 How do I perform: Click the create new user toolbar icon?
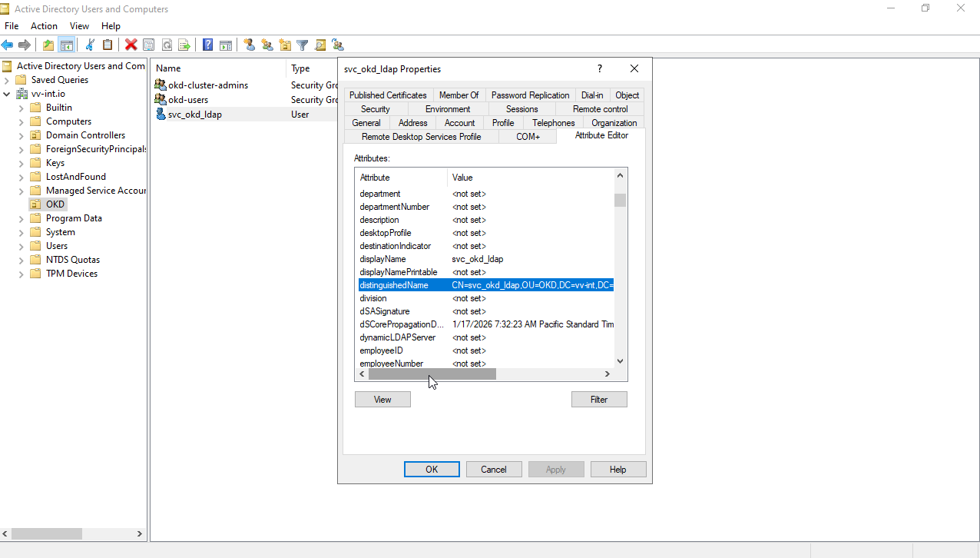click(250, 45)
